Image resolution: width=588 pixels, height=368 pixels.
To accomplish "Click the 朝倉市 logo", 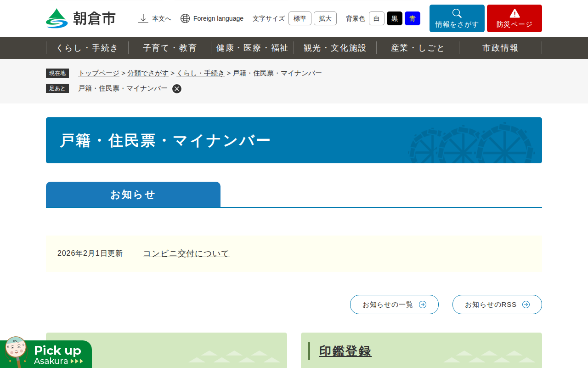I will point(81,18).
